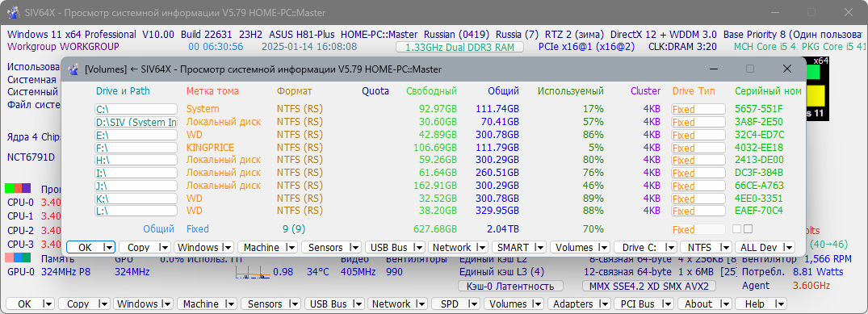Viewport: 868px width, 314px height.
Task: Open the SMART button dropdown arrow
Action: [539, 248]
